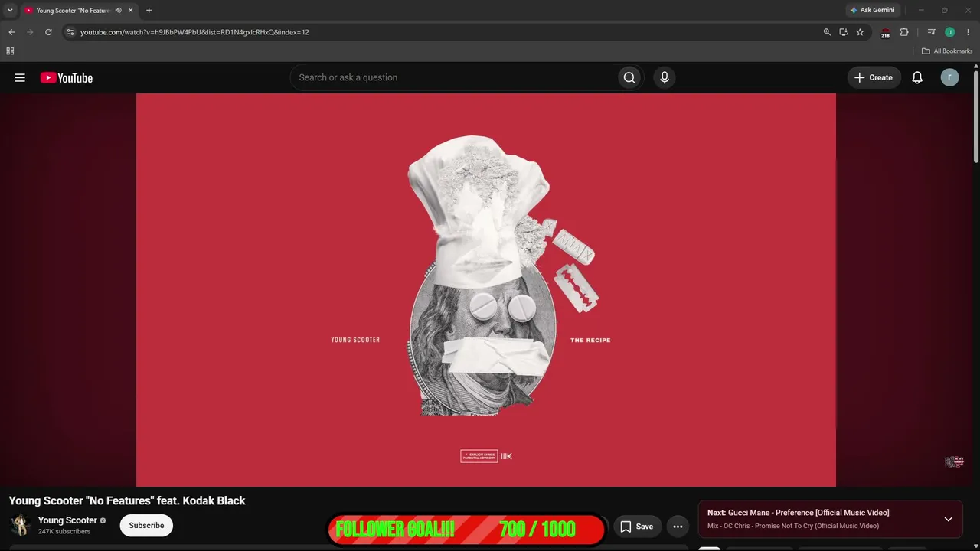The width and height of the screenshot is (980, 551).
Task: Open the Young Scooter channel name link
Action: tap(67, 520)
